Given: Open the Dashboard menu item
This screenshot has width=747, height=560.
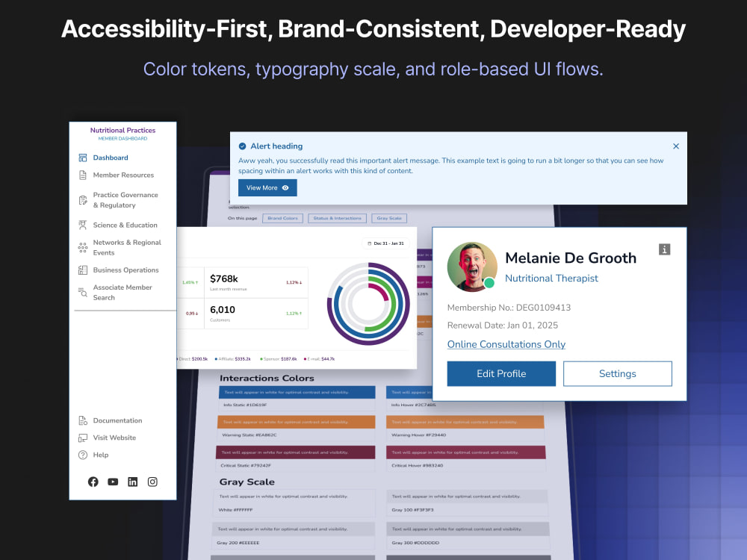Looking at the screenshot, I should [x=111, y=158].
